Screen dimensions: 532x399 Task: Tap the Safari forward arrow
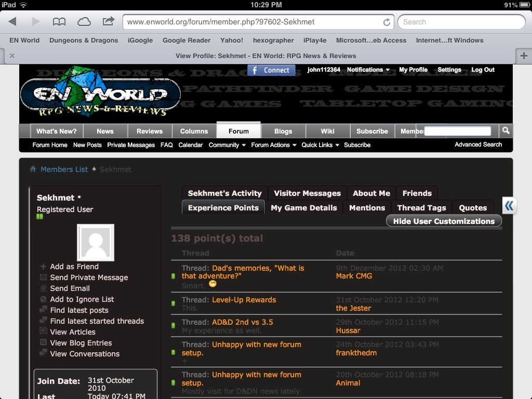[x=36, y=22]
